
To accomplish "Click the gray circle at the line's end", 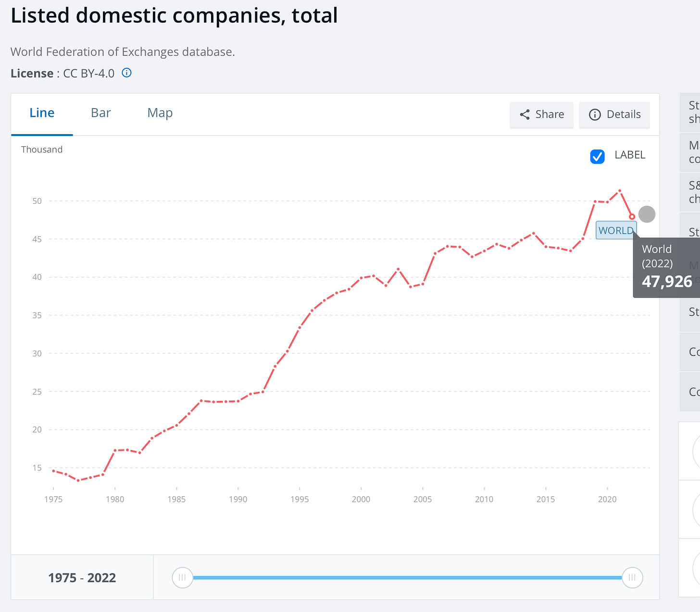I will (x=647, y=214).
